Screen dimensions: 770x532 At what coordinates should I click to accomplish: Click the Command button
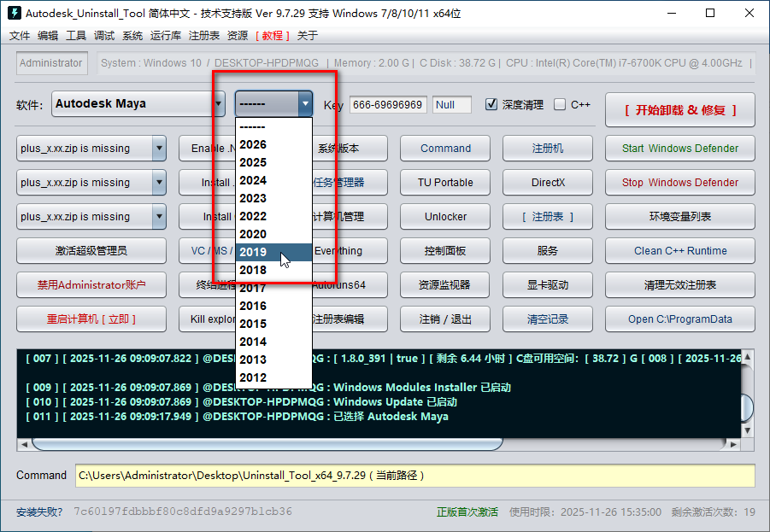point(445,149)
